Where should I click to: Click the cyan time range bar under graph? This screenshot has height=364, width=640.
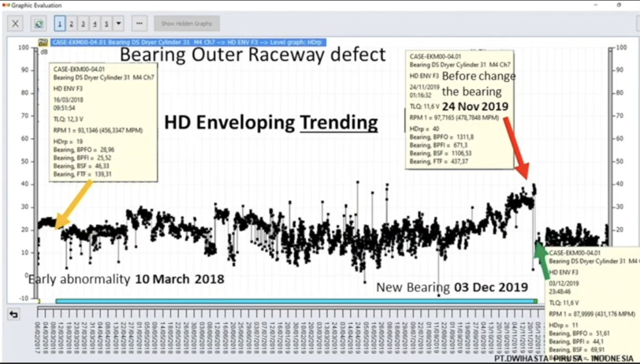295,301
